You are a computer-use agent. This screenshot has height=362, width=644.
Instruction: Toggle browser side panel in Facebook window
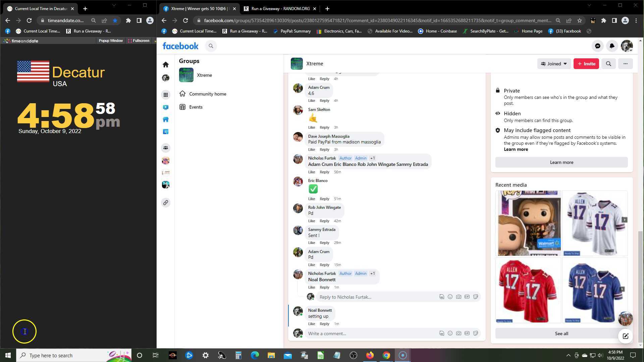pyautogui.click(x=614, y=20)
